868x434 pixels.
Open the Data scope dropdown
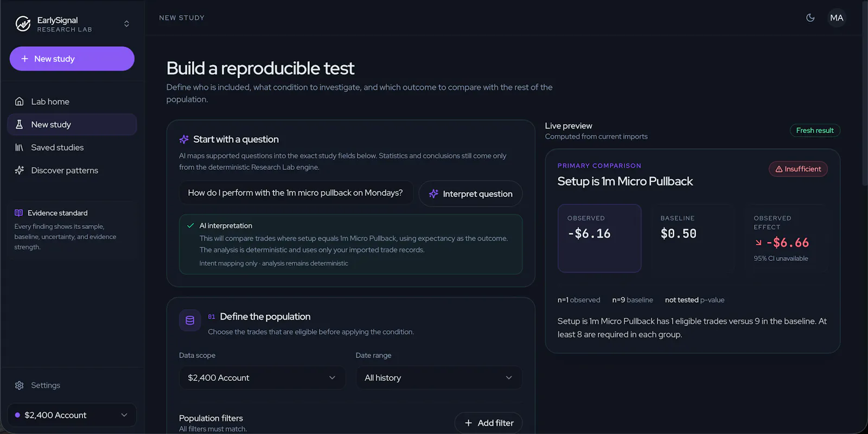(x=262, y=378)
